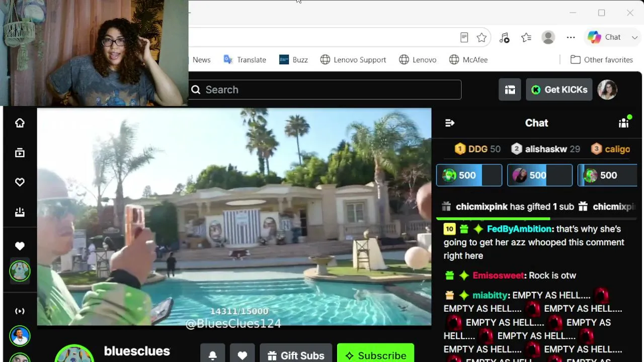Open the News bookmark
Screen dimensions: 644x362
(201, 60)
